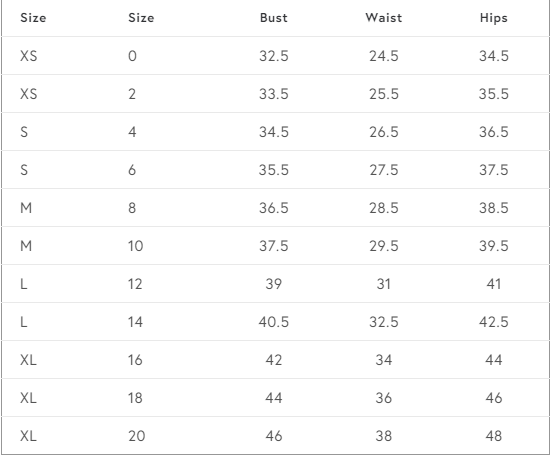Click waist value 36 in size 18 row

pyautogui.click(x=384, y=398)
